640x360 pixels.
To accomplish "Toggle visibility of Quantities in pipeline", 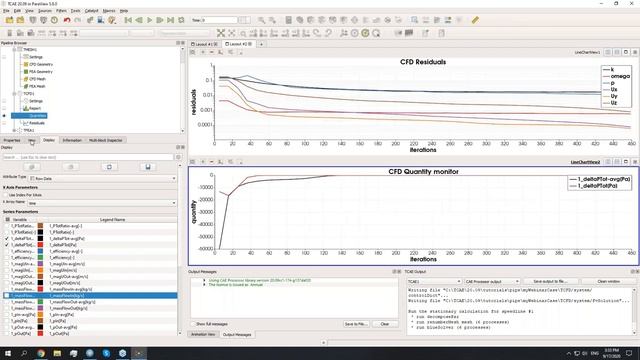I will click(4, 116).
